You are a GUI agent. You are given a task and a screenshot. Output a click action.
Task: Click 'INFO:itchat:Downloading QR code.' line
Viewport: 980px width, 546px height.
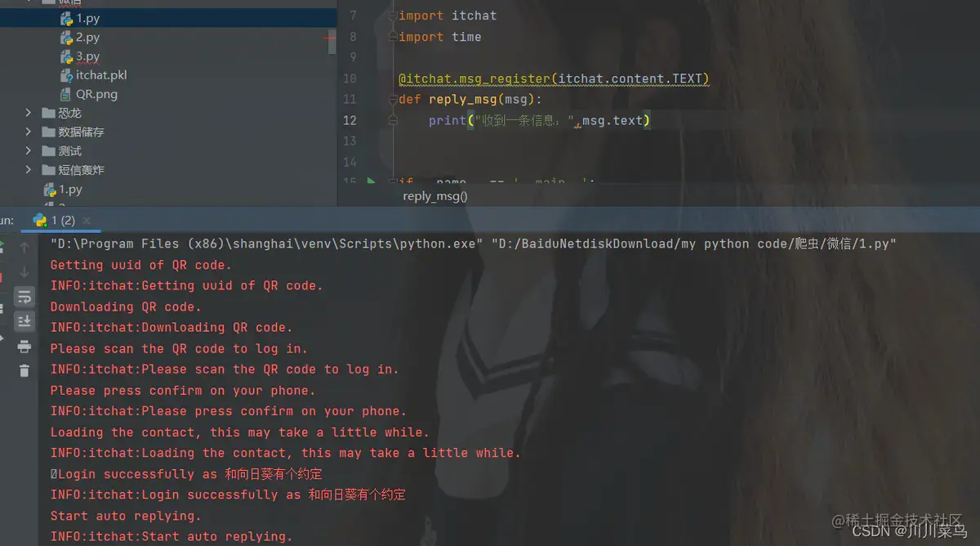click(171, 327)
